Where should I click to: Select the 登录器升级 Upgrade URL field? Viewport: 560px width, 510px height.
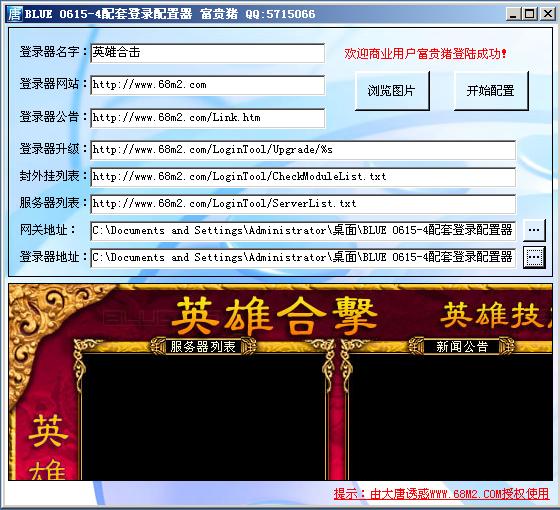[x=303, y=150]
